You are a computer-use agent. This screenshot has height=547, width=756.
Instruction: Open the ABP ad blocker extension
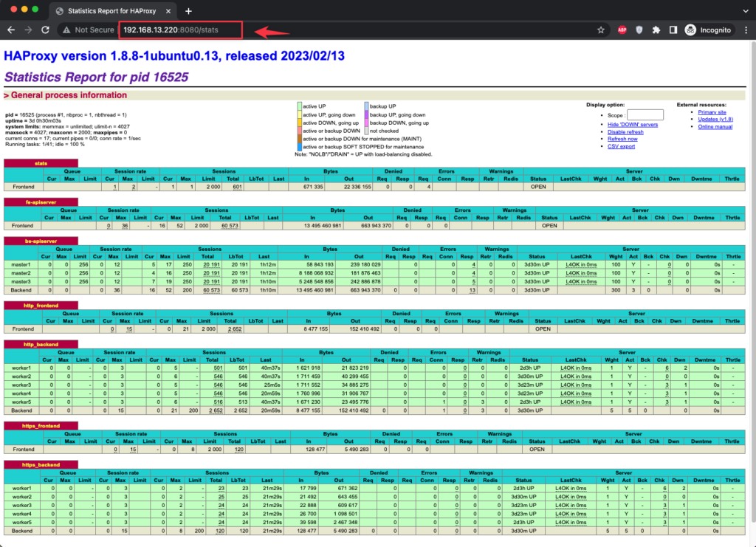pyautogui.click(x=622, y=30)
